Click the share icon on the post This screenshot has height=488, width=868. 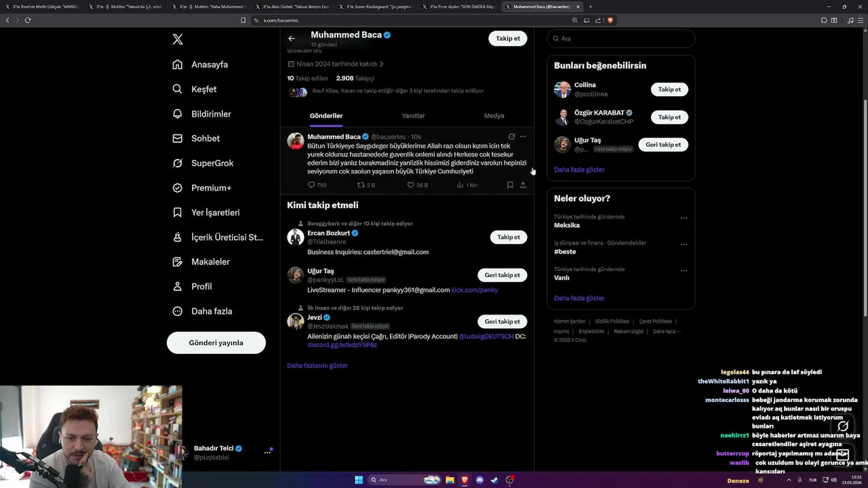click(x=523, y=184)
